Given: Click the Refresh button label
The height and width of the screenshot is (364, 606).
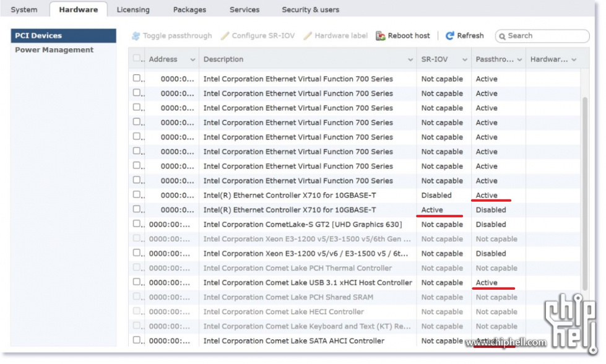Looking at the screenshot, I should (x=470, y=36).
